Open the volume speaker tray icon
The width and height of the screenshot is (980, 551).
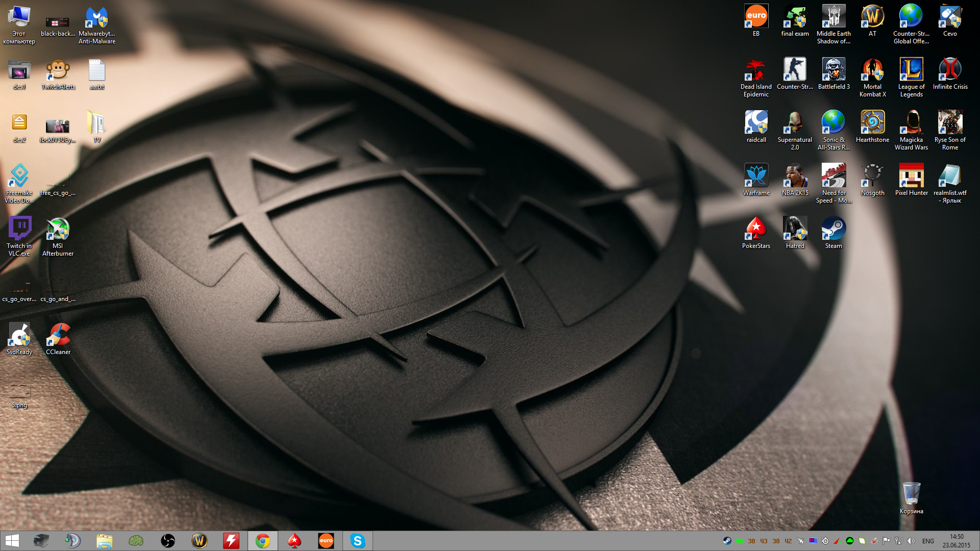(911, 541)
